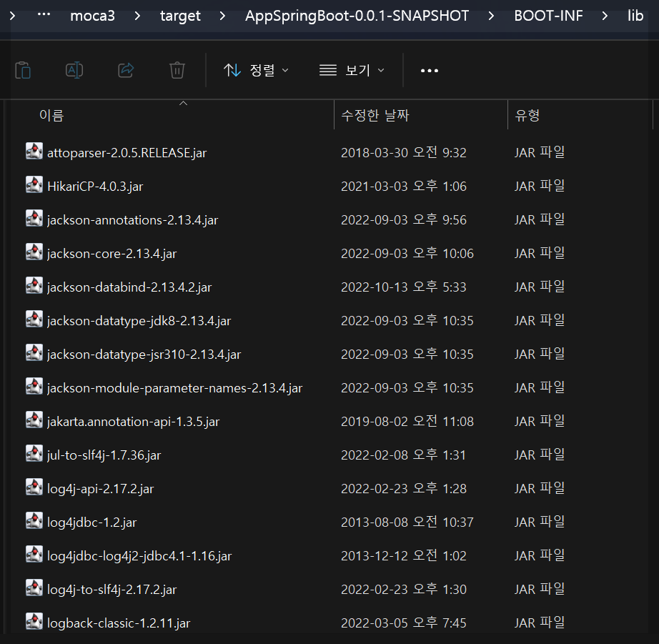Click file name jackson-datatype-jdk8-2.13.4.jar
This screenshot has height=644, width=659.
pos(139,321)
